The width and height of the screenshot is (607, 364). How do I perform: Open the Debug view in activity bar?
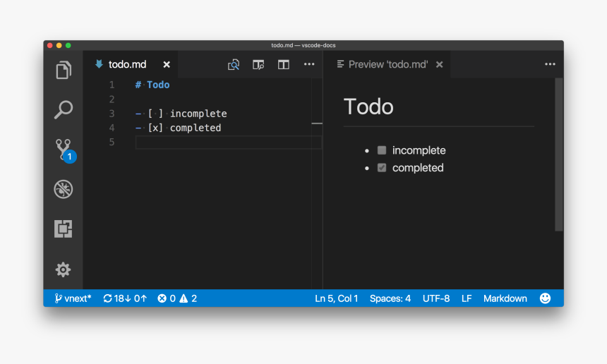tap(63, 189)
